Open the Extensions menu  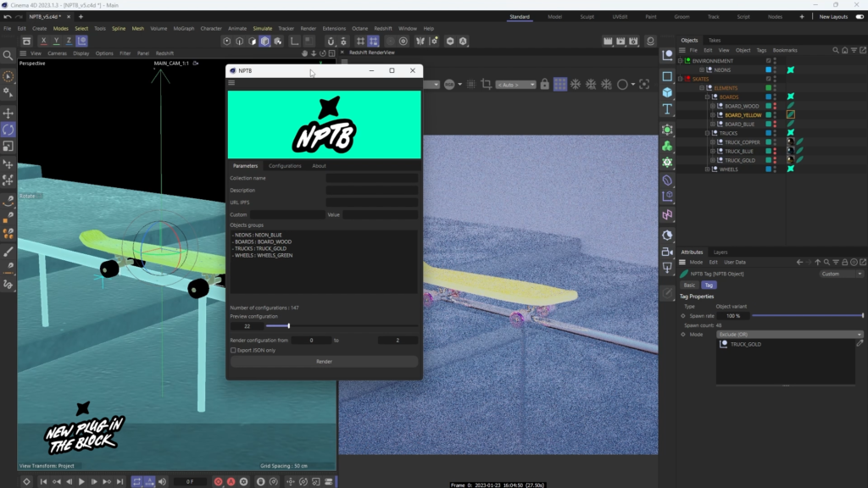click(x=334, y=29)
